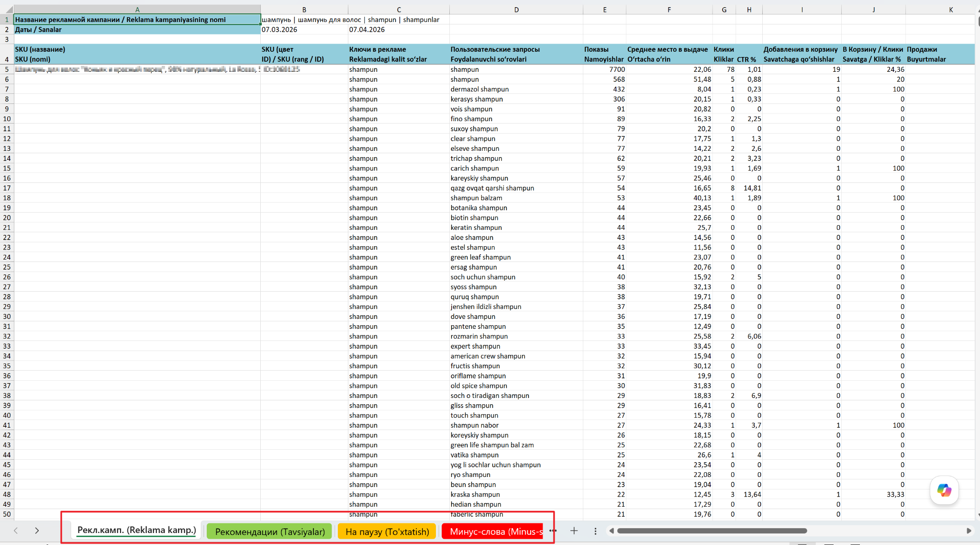Select the green life shampun bal zam cell
This screenshot has width=980, height=545.
pos(516,445)
